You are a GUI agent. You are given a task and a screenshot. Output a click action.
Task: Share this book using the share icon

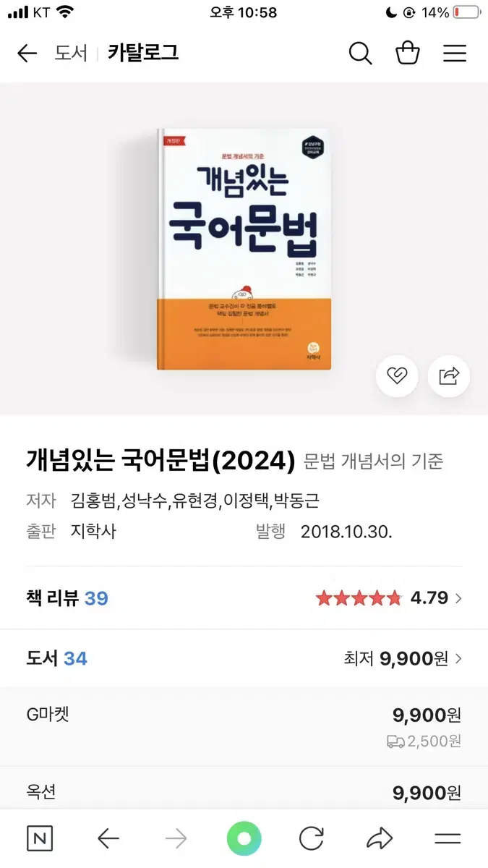(449, 375)
